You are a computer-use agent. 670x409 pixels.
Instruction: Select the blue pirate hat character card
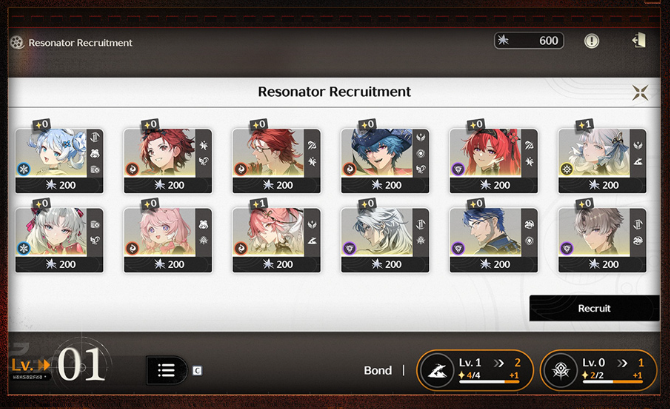(385, 161)
